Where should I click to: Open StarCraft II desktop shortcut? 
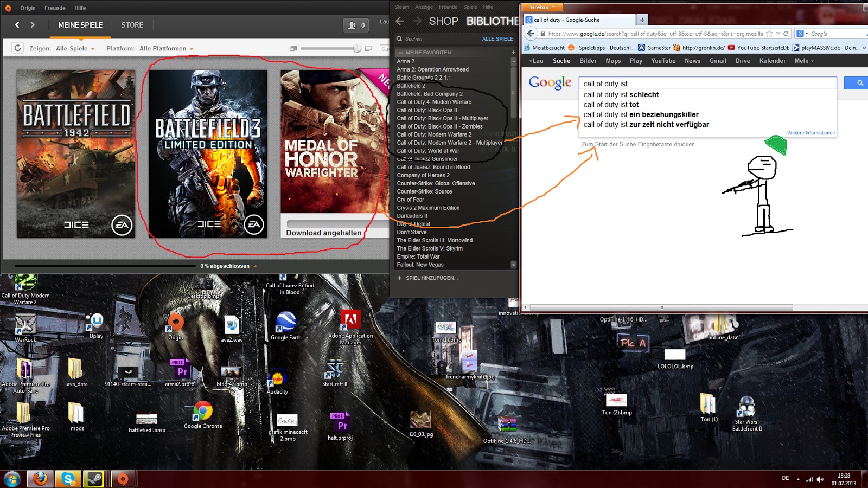pyautogui.click(x=335, y=373)
